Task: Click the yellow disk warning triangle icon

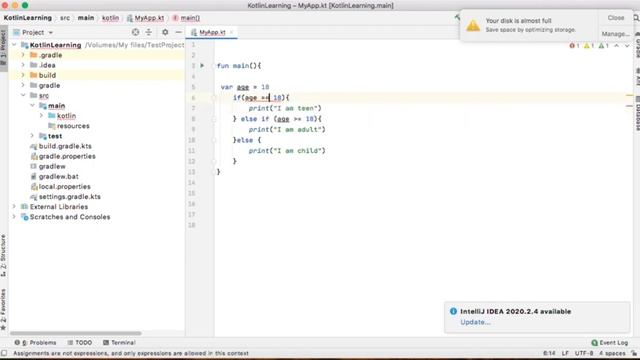Action: (x=473, y=26)
